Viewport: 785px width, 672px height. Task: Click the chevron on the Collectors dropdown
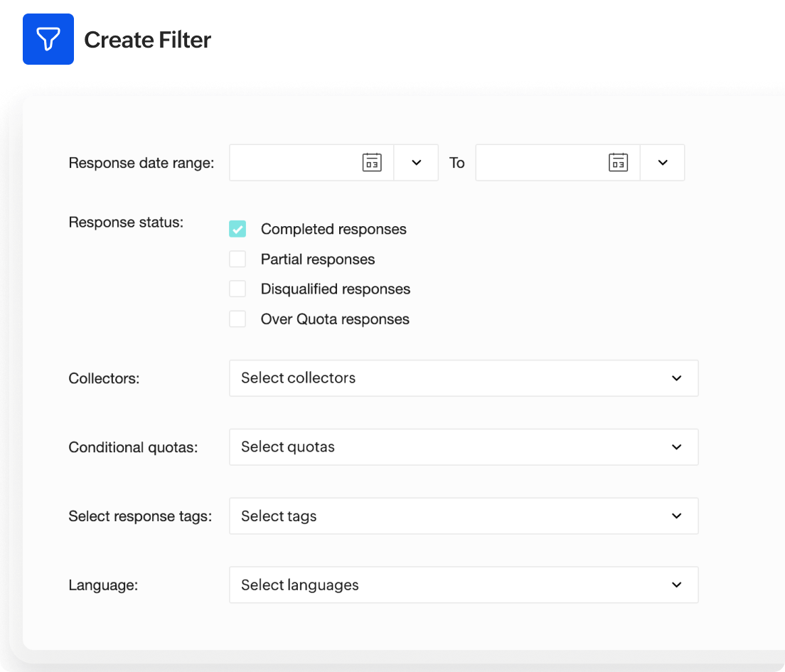(676, 378)
